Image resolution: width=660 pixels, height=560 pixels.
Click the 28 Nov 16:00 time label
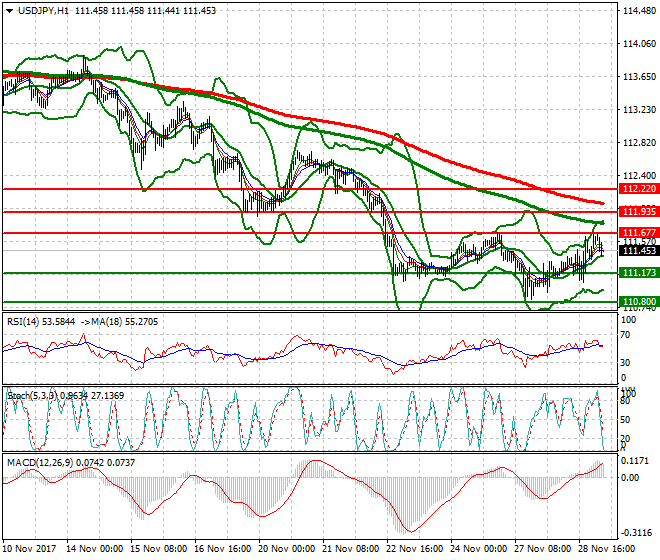coord(607,549)
